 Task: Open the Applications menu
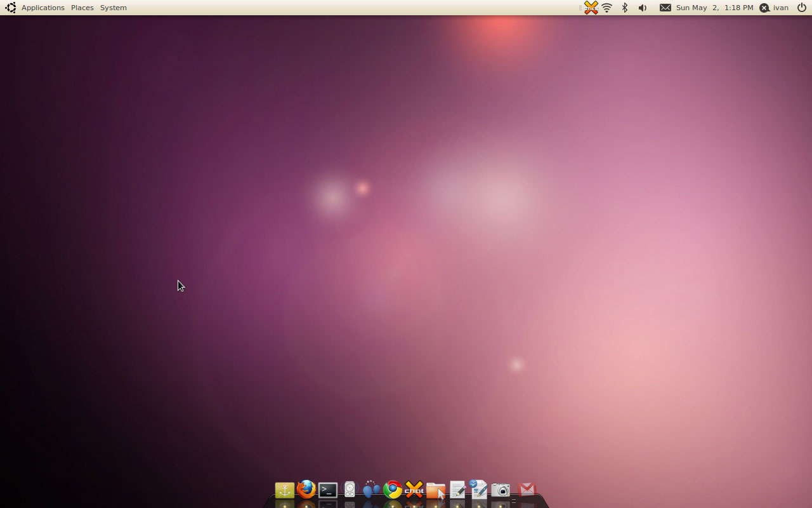tap(43, 8)
